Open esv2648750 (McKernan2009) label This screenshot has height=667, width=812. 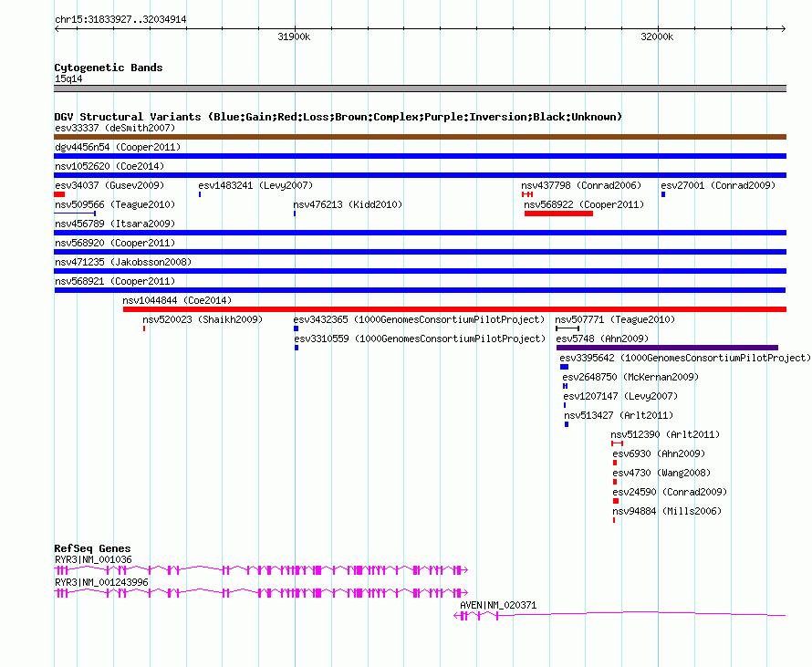[630, 377]
